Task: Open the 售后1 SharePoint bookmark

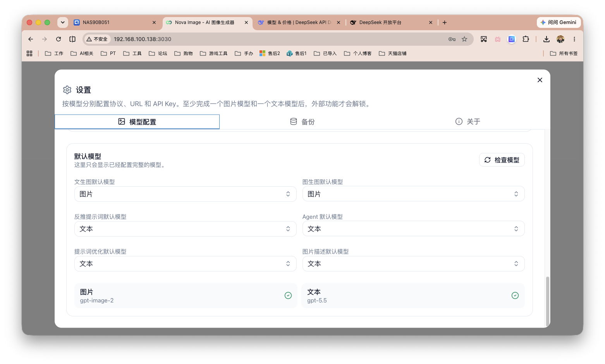Action: pyautogui.click(x=297, y=53)
